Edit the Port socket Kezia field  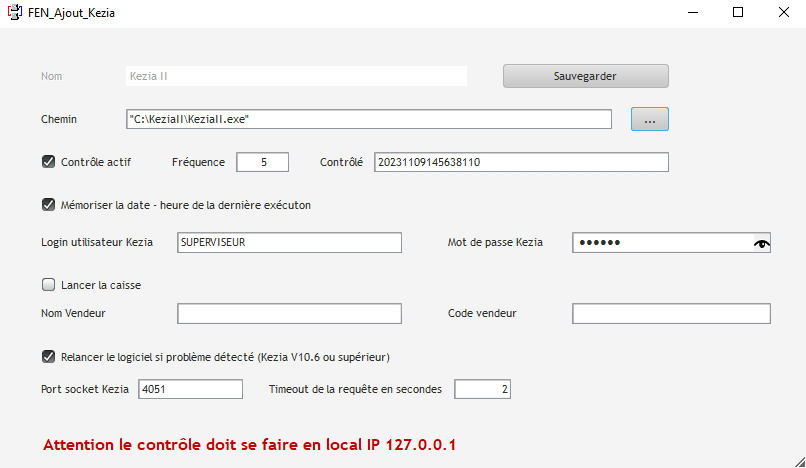(190, 389)
